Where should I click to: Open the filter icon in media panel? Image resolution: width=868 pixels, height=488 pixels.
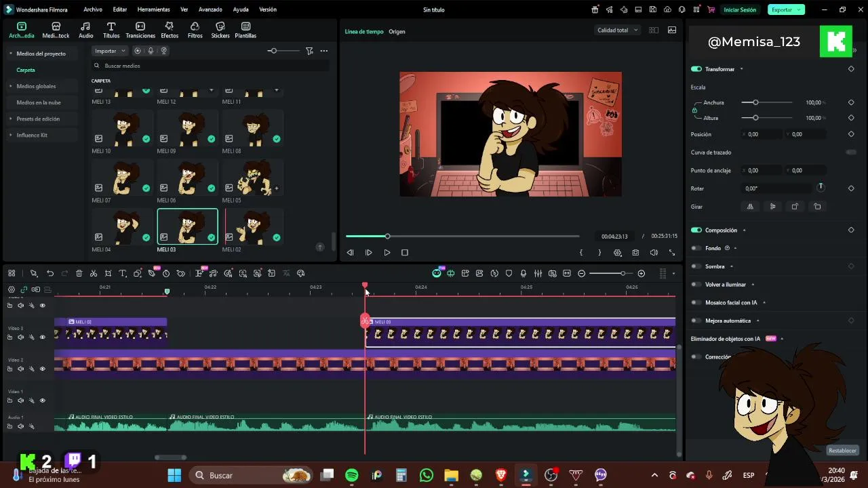(x=309, y=51)
